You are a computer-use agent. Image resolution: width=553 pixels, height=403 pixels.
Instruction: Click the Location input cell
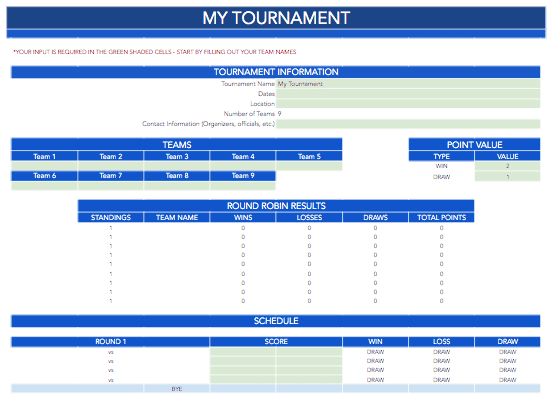[x=408, y=104]
